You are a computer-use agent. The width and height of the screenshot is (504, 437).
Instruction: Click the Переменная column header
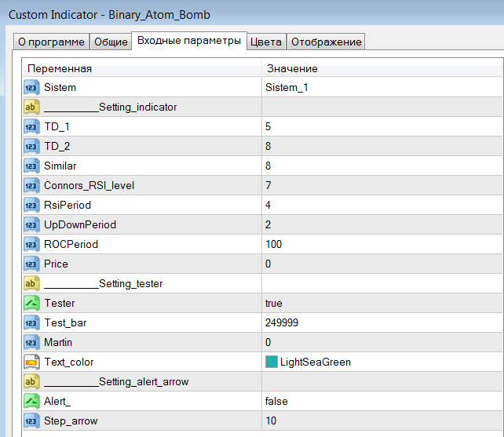(x=142, y=68)
